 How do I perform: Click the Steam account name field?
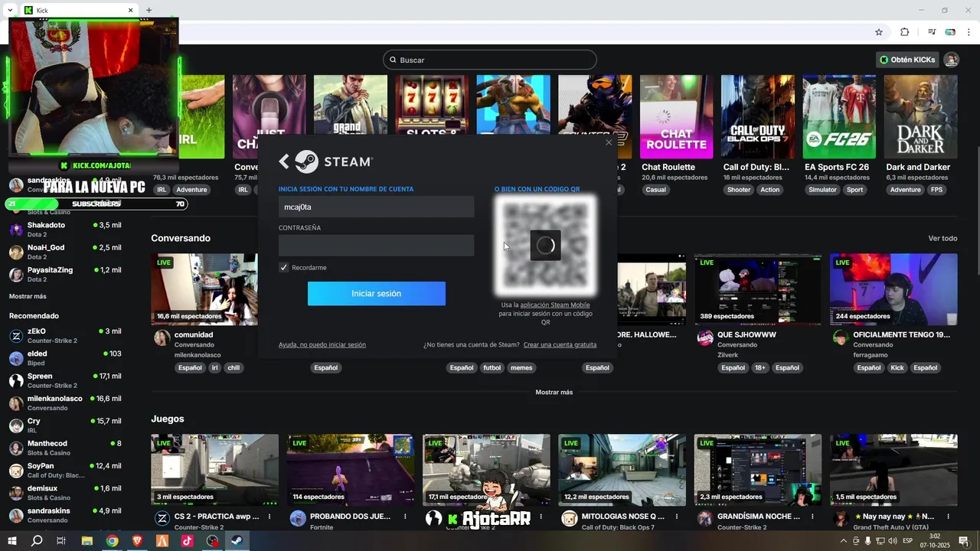(376, 207)
